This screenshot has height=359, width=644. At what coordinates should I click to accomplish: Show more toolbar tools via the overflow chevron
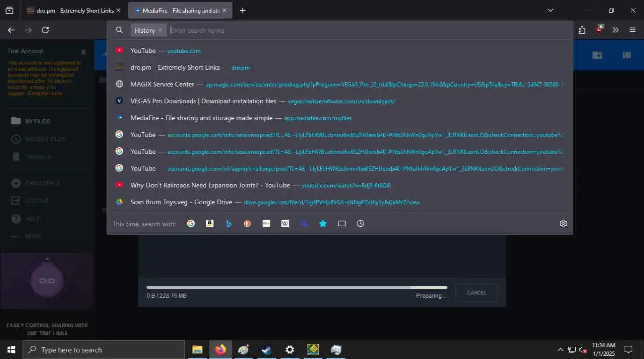click(x=615, y=30)
